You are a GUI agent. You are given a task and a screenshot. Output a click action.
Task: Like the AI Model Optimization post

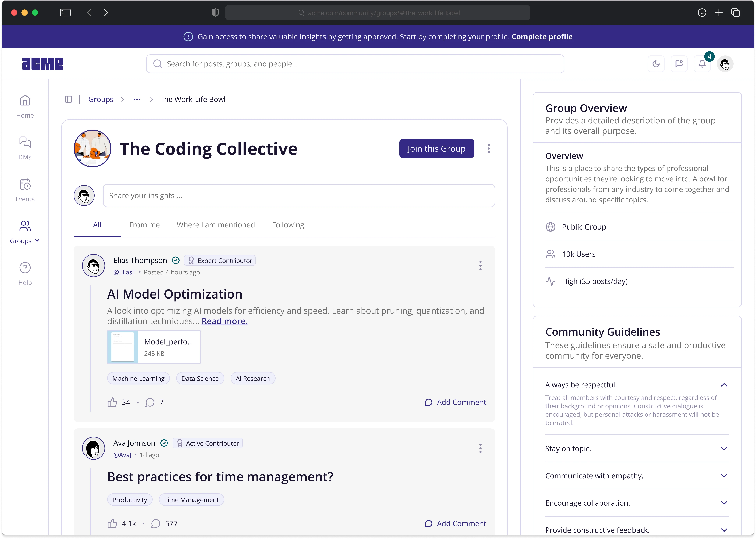(112, 402)
